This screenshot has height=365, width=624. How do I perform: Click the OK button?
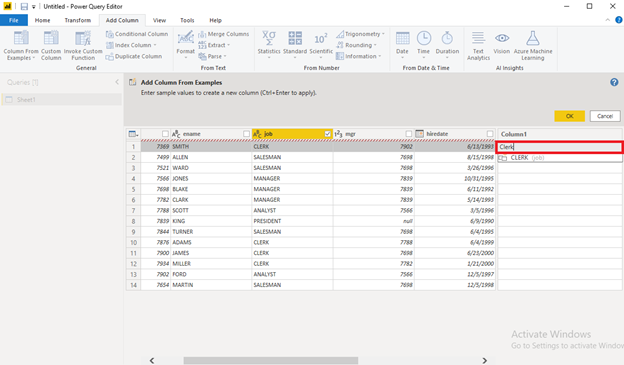tap(569, 116)
